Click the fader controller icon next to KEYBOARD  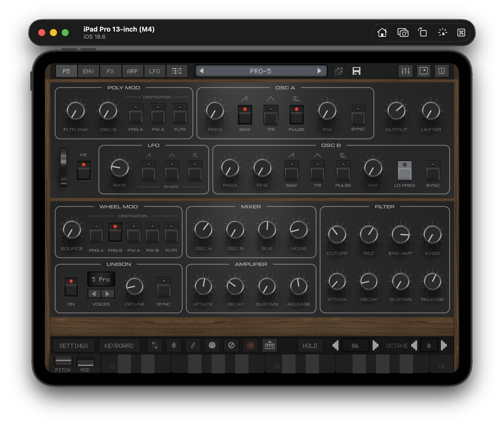pyautogui.click(x=155, y=346)
